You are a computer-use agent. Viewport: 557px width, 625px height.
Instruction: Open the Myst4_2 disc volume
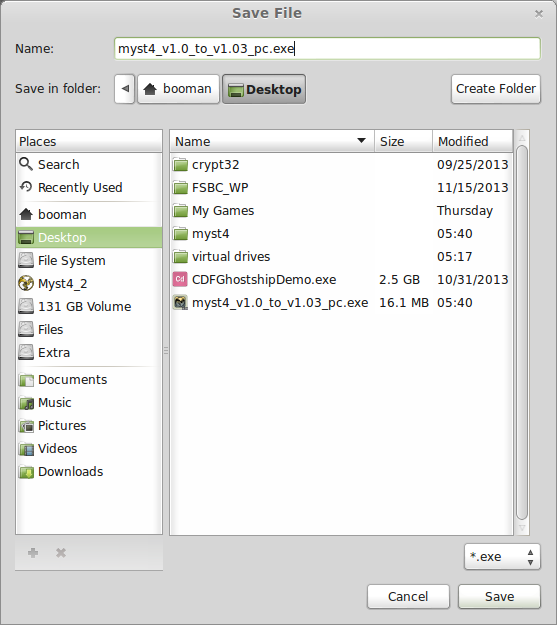tap(89, 283)
